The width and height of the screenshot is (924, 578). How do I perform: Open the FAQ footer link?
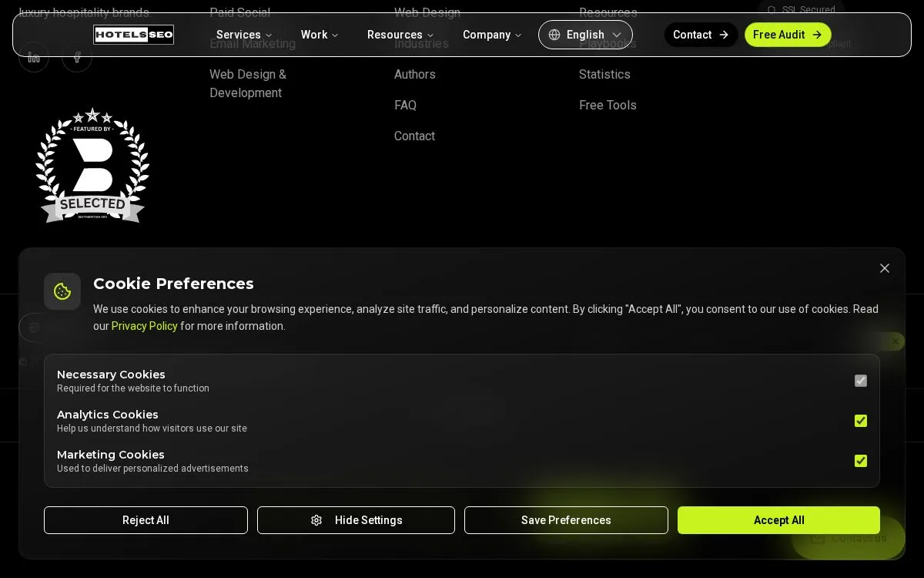pos(405,106)
